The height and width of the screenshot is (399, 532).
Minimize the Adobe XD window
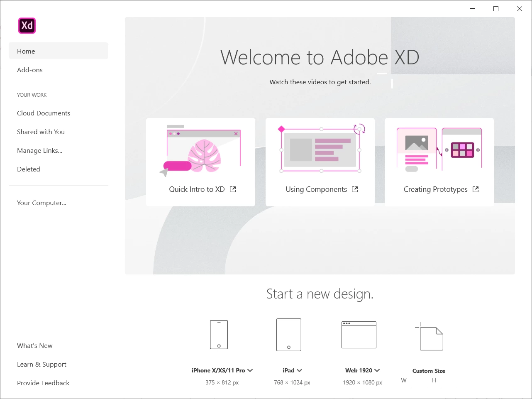(472, 9)
